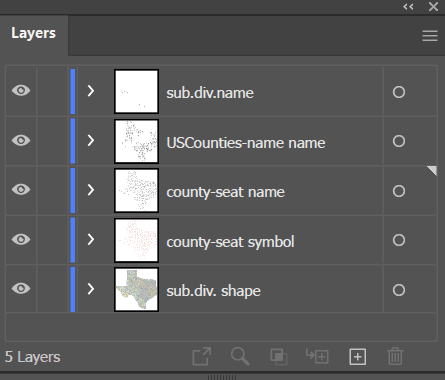
Task: Click the panel resize grip at bottom
Action: [222, 377]
